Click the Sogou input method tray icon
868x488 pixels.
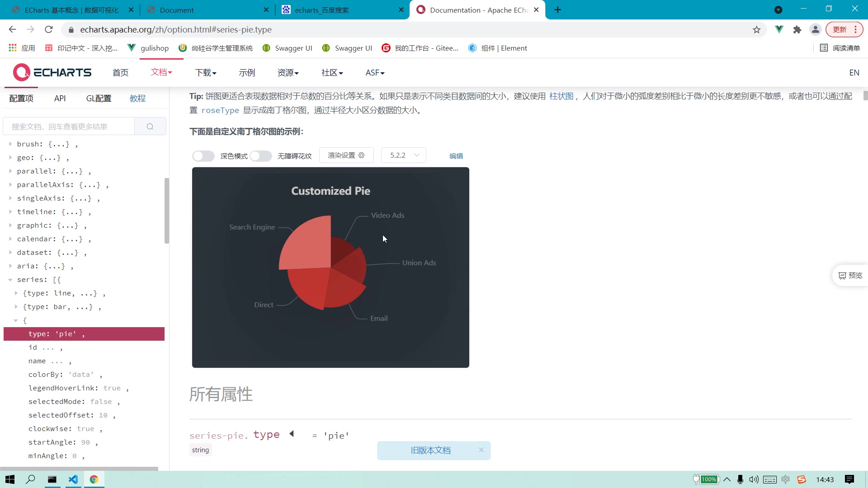[802, 479]
